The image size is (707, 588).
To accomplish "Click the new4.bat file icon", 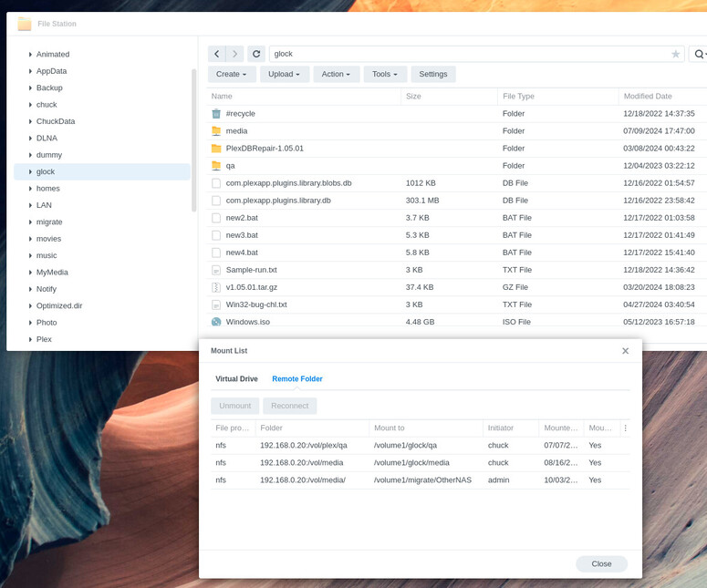I will [x=216, y=253].
